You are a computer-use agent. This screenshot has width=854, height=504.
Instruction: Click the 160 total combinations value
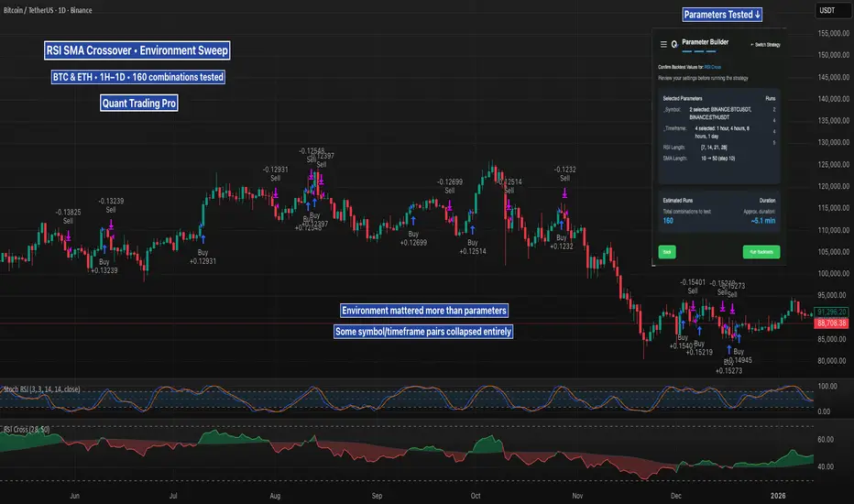(x=668, y=221)
